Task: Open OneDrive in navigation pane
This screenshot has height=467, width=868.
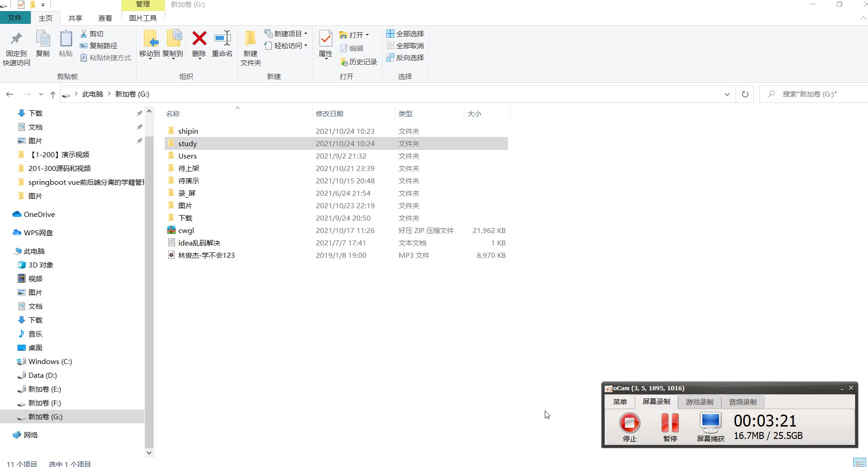Action: click(x=34, y=215)
